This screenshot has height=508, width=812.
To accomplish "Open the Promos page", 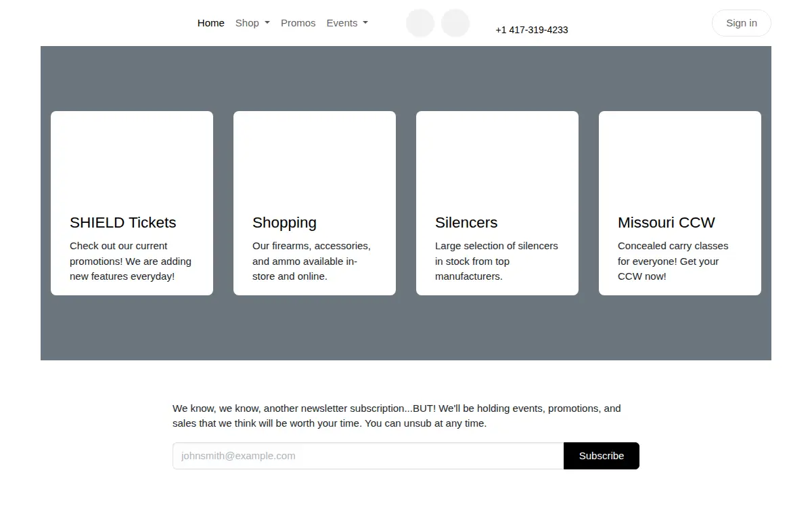I will pyautogui.click(x=298, y=23).
